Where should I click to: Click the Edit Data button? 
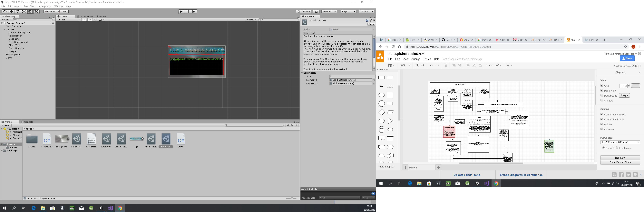click(620, 157)
